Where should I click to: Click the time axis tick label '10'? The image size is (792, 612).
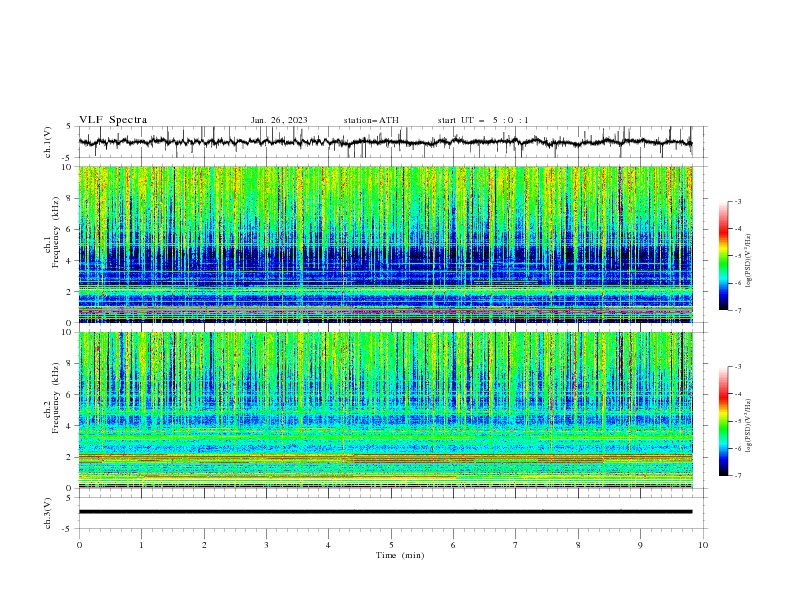[703, 545]
